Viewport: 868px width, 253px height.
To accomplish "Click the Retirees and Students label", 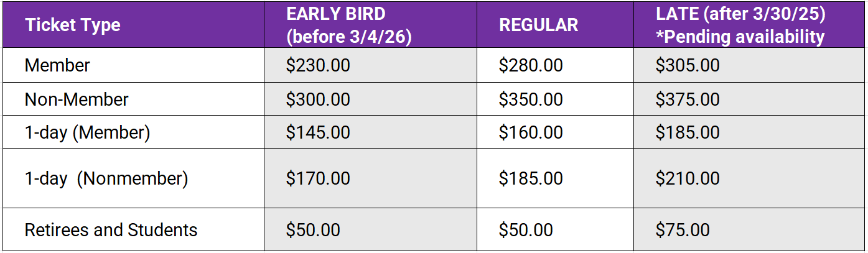I will pos(111,230).
